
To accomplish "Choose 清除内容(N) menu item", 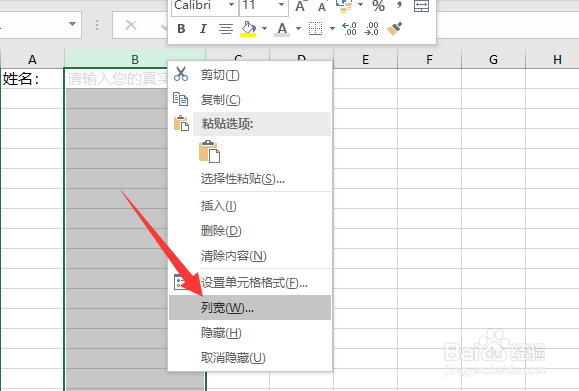I will (250, 256).
